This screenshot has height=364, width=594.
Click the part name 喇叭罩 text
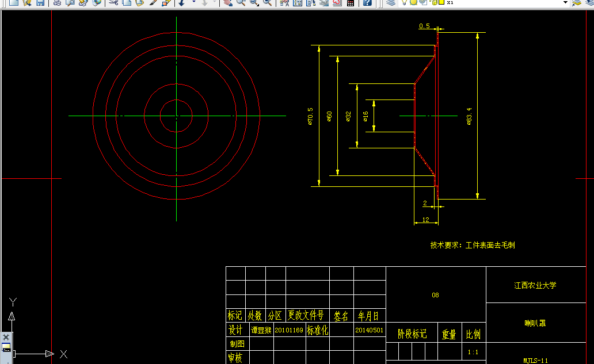point(535,323)
